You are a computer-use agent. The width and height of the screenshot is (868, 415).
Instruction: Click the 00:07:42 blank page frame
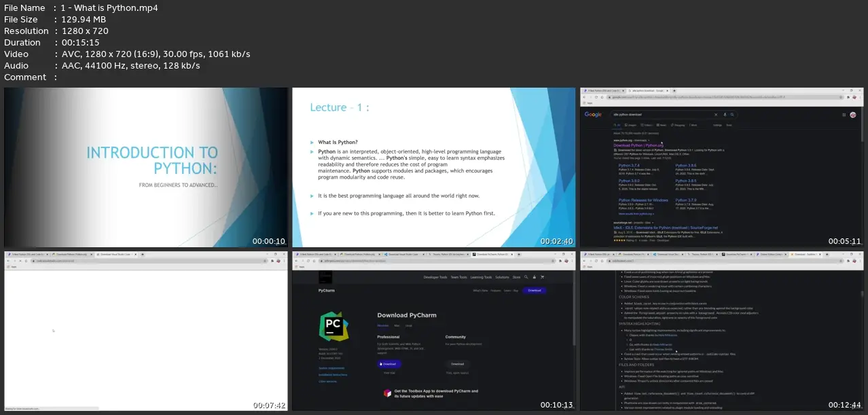tap(145, 330)
